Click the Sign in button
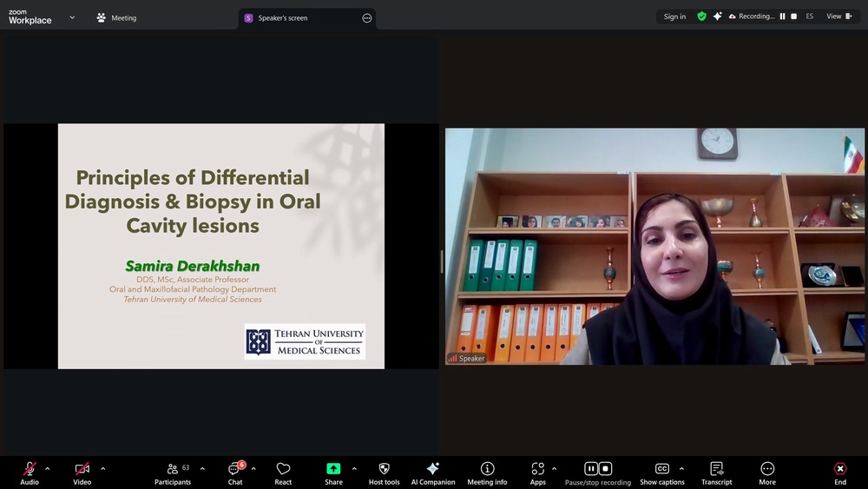The height and width of the screenshot is (489, 868). 674,17
